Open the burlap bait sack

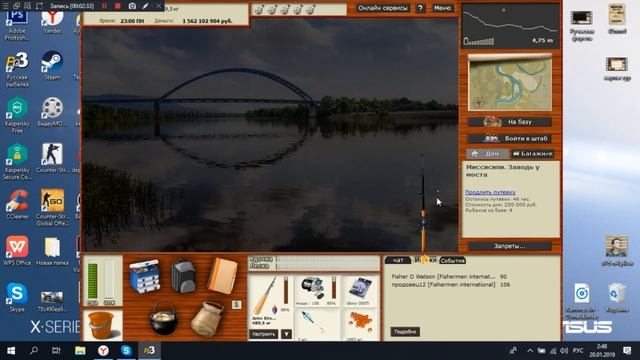point(207,320)
